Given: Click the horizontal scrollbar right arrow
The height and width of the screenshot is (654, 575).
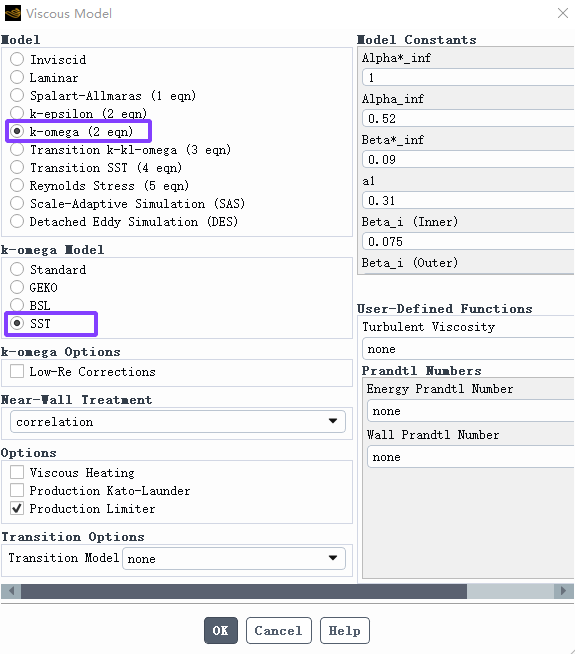Looking at the screenshot, I should [x=564, y=591].
